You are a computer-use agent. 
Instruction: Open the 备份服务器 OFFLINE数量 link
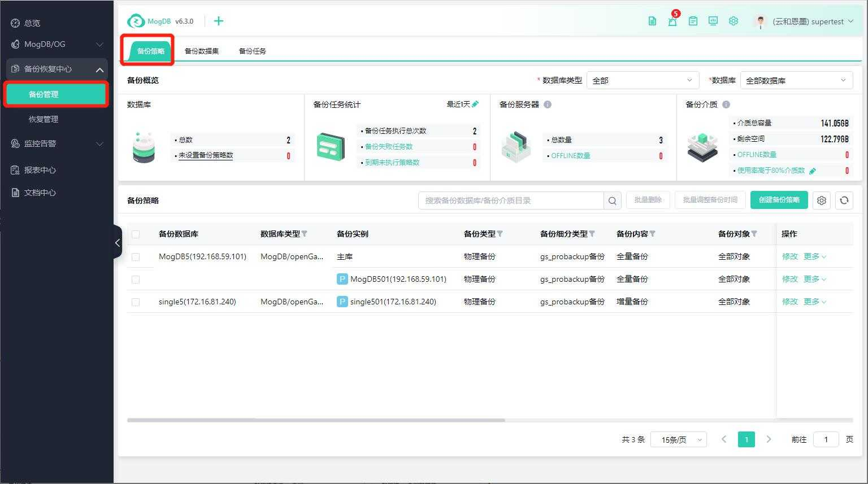pos(570,156)
